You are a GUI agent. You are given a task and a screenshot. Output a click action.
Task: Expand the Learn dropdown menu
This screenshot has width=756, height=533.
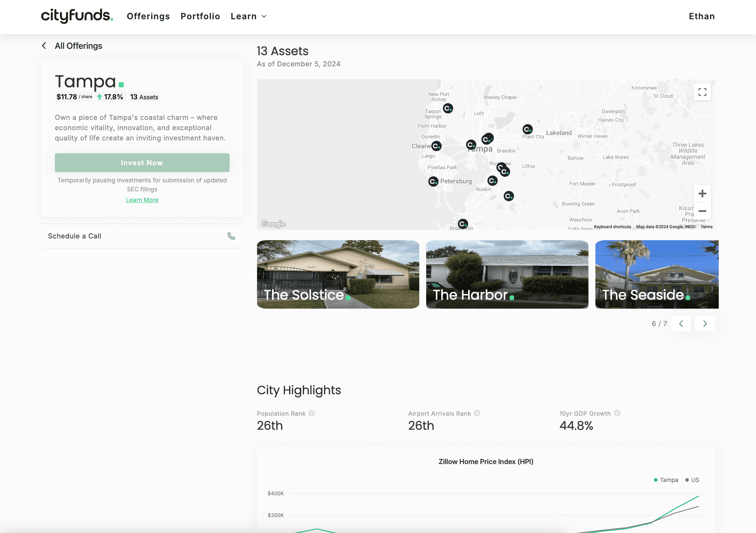tap(248, 16)
